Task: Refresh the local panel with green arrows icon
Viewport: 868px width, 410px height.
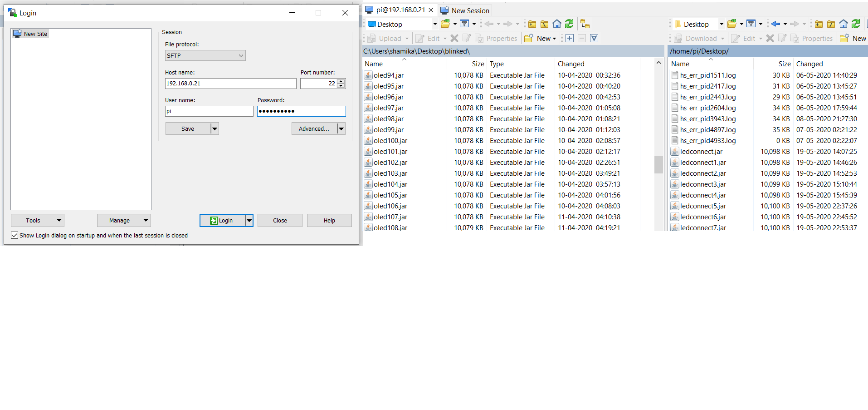Action: [x=569, y=24]
